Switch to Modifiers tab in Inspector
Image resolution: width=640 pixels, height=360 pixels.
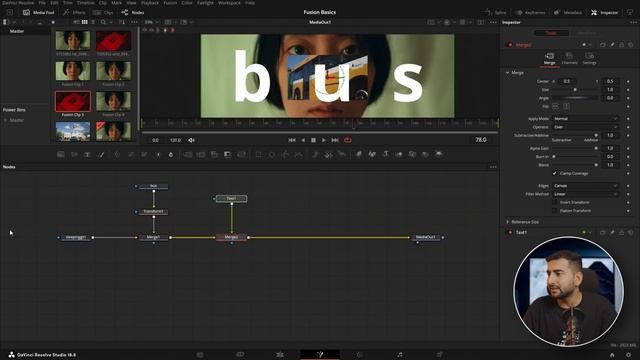click(x=587, y=33)
